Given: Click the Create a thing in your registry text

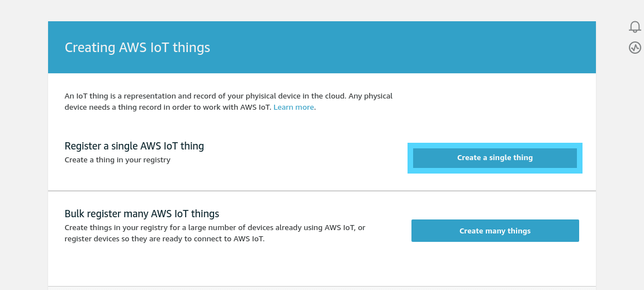Looking at the screenshot, I should pos(117,160).
